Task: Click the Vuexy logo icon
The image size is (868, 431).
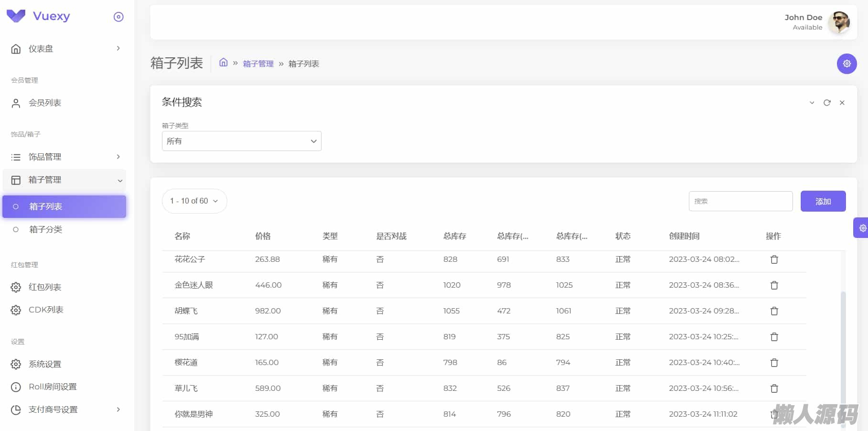Action: point(16,16)
